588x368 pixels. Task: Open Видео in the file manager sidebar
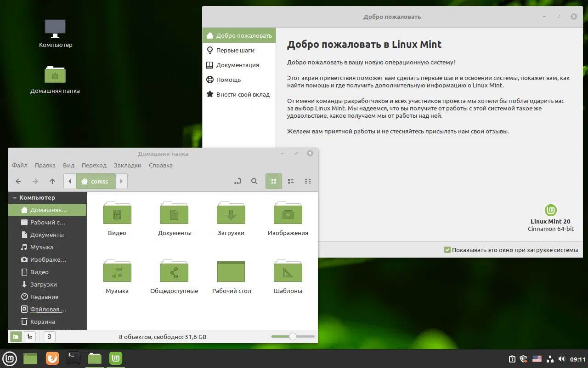coord(47,272)
